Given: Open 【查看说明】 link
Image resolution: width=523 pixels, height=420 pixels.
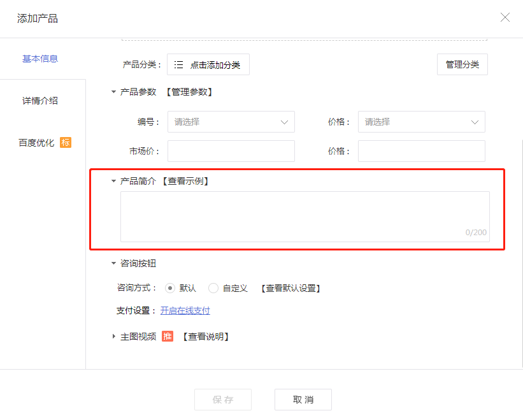Looking at the screenshot, I should [206, 337].
